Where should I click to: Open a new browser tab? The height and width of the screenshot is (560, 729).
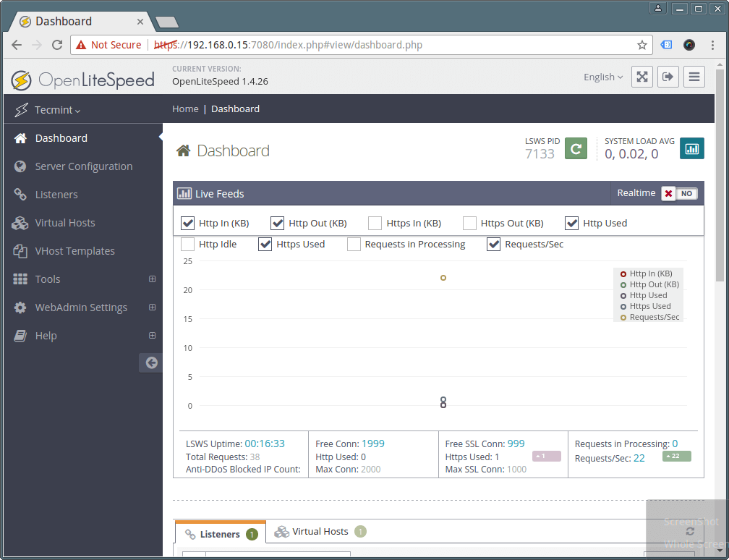[166, 22]
